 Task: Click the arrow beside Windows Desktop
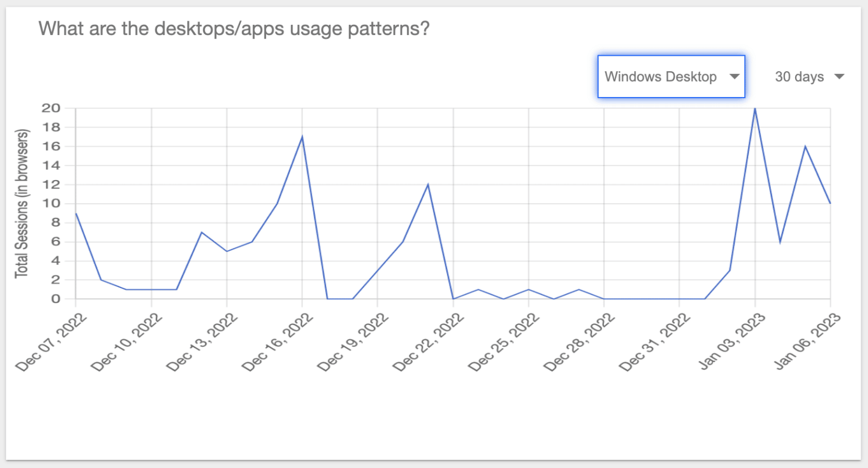[x=734, y=77]
